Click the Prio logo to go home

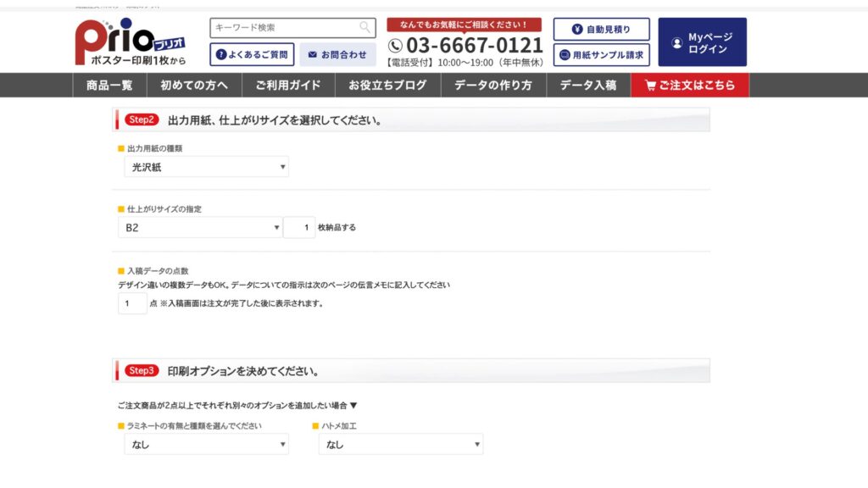point(131,38)
